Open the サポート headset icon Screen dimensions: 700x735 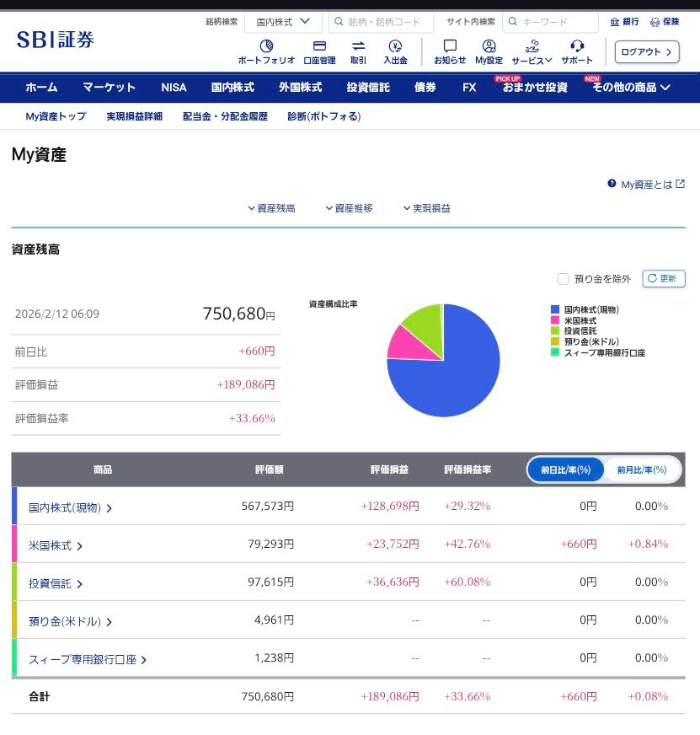tap(577, 46)
